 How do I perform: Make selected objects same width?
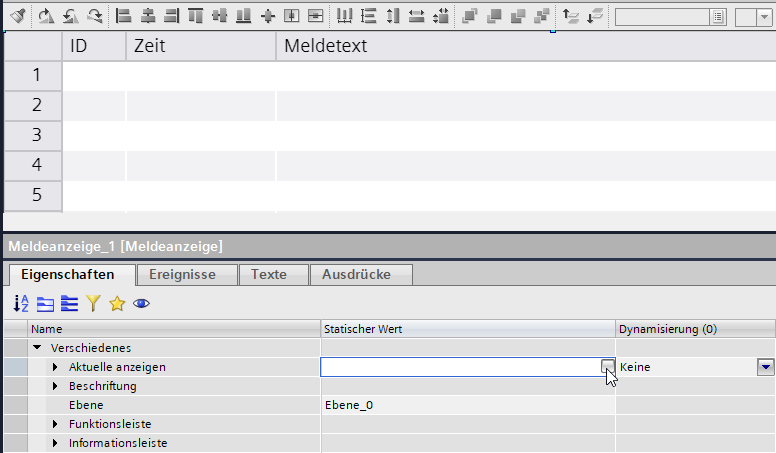(416, 16)
